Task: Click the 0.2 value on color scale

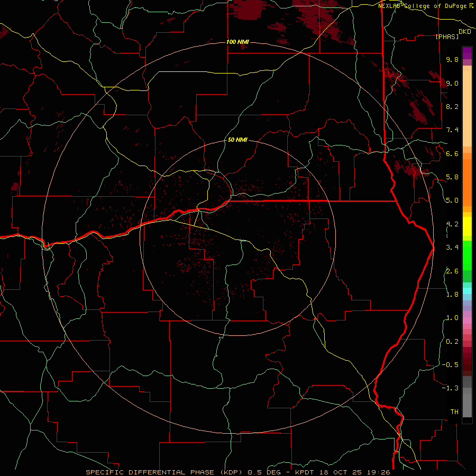Action: pyautogui.click(x=452, y=342)
